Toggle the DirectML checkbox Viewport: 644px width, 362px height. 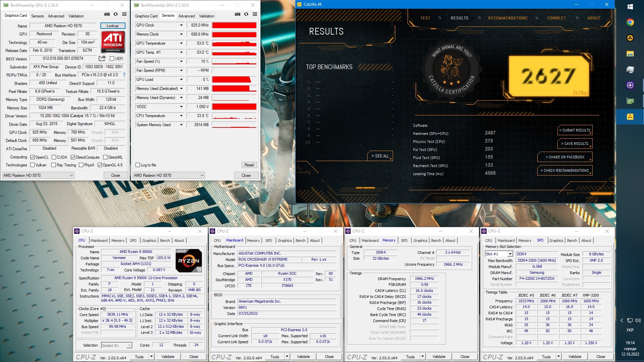105,157
